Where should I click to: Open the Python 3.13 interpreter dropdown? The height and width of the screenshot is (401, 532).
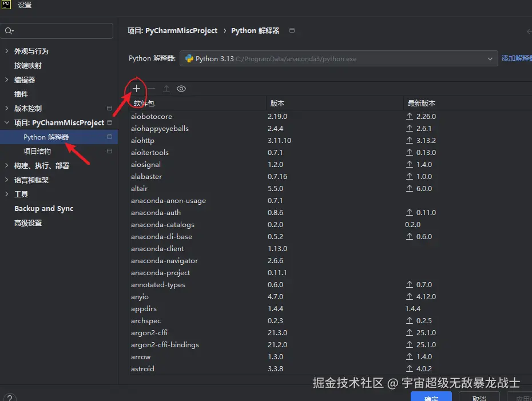click(339, 59)
